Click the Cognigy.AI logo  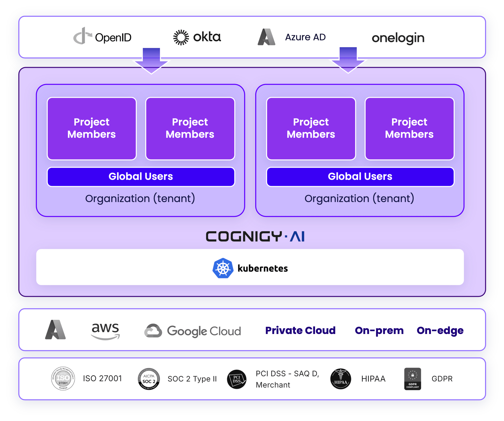click(x=255, y=236)
